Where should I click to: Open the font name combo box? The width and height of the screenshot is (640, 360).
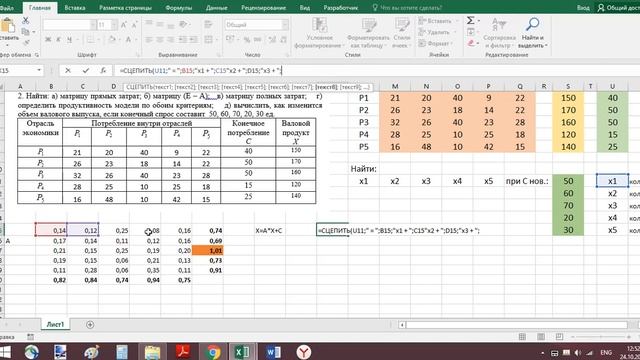pyautogui.click(x=69, y=25)
